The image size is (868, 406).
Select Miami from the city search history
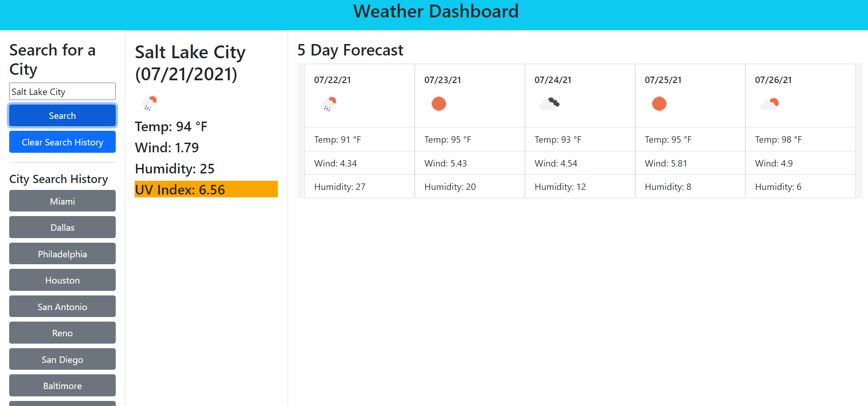pyautogui.click(x=62, y=201)
